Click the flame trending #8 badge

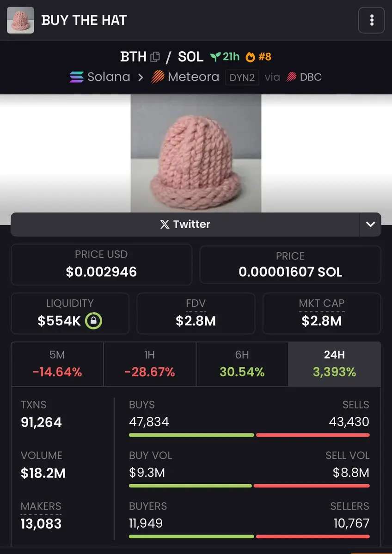coord(259,56)
